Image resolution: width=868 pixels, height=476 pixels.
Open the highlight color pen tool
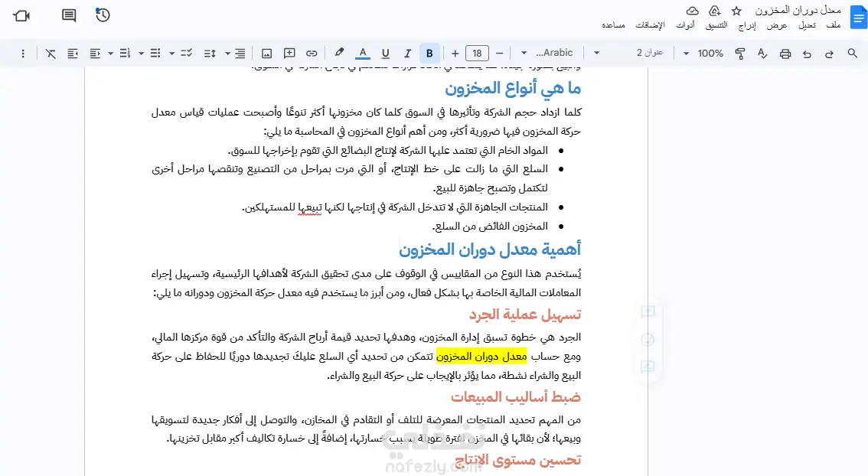pyautogui.click(x=339, y=53)
